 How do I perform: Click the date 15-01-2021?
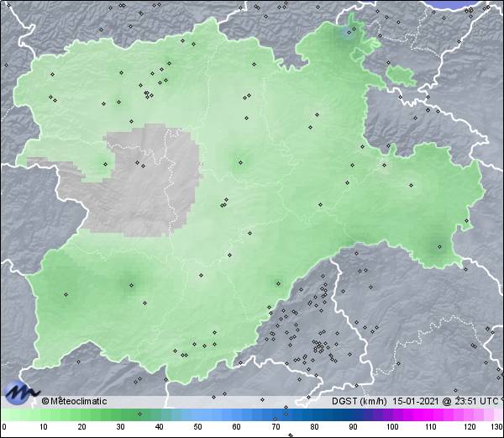pos(415,401)
